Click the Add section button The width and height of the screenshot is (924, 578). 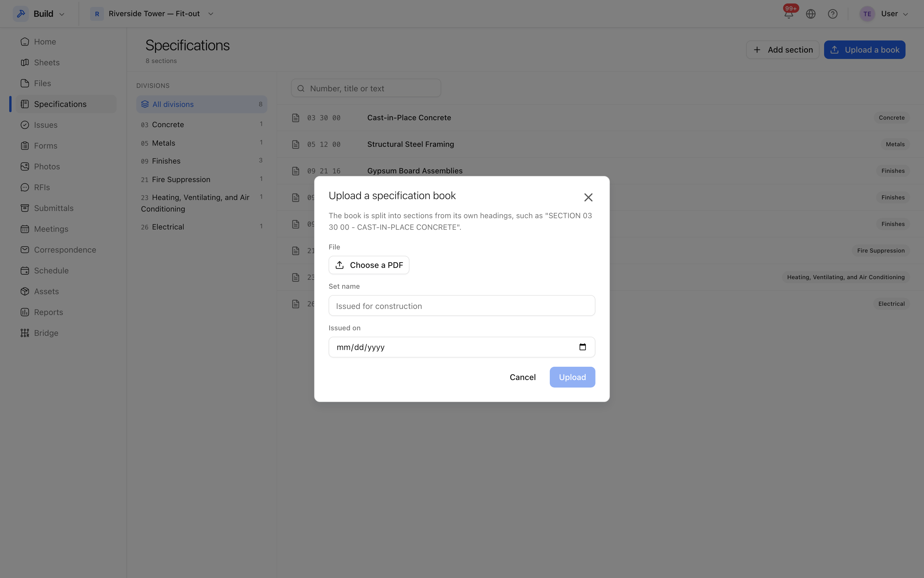click(782, 50)
